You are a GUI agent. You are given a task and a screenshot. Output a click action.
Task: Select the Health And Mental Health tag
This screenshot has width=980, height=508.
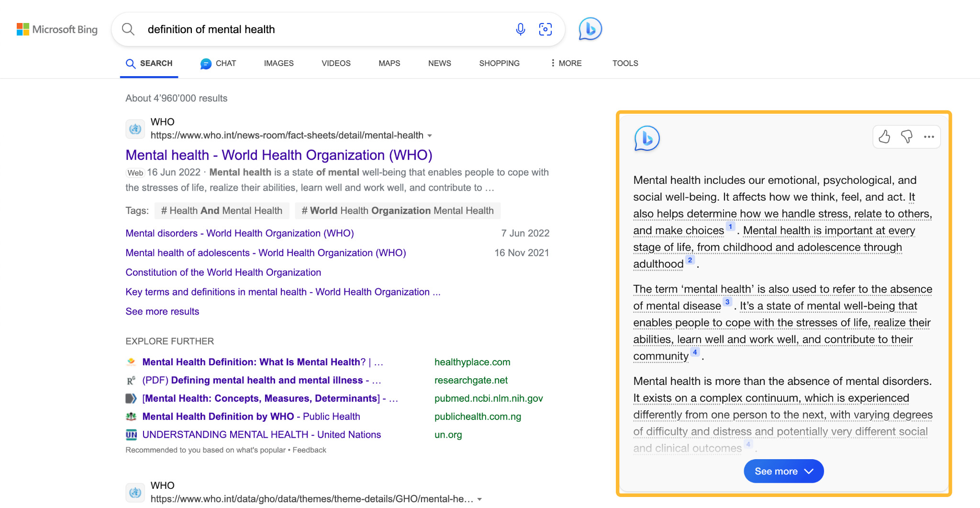[222, 210]
